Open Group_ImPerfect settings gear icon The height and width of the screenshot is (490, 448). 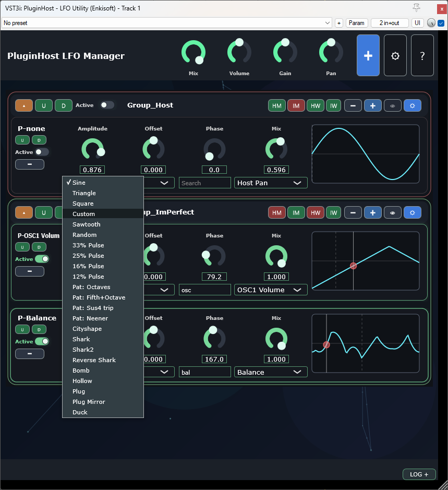pos(413,213)
